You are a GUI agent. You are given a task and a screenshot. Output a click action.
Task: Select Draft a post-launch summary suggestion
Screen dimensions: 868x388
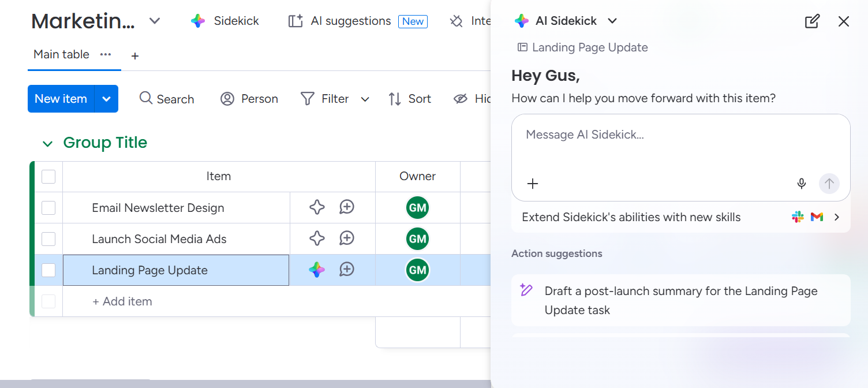pyautogui.click(x=680, y=300)
